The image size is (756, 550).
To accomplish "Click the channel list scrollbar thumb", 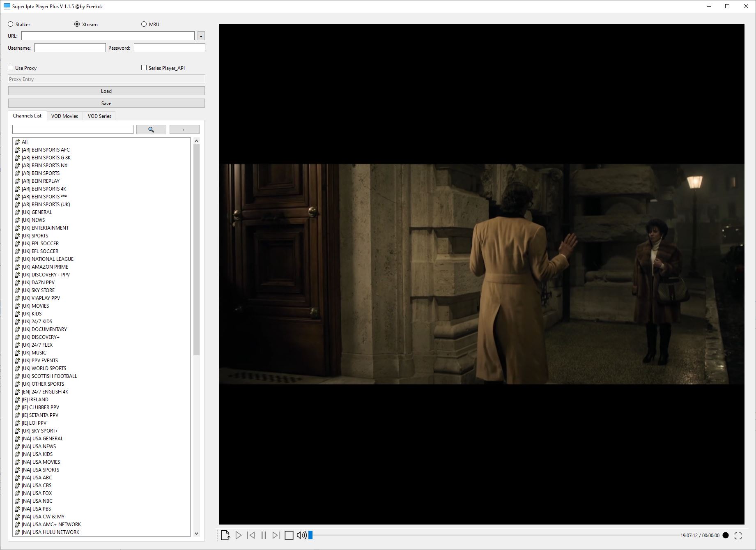I will (196, 250).
